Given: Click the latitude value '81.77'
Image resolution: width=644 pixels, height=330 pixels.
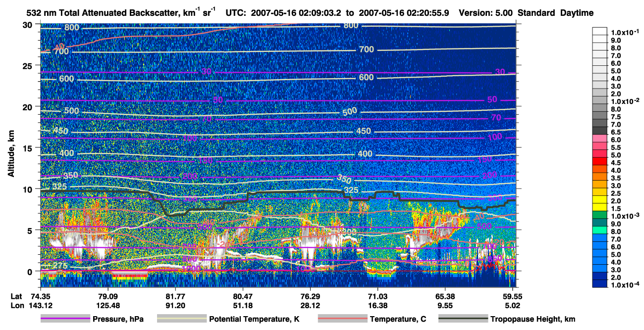Looking at the screenshot, I should (x=175, y=297).
